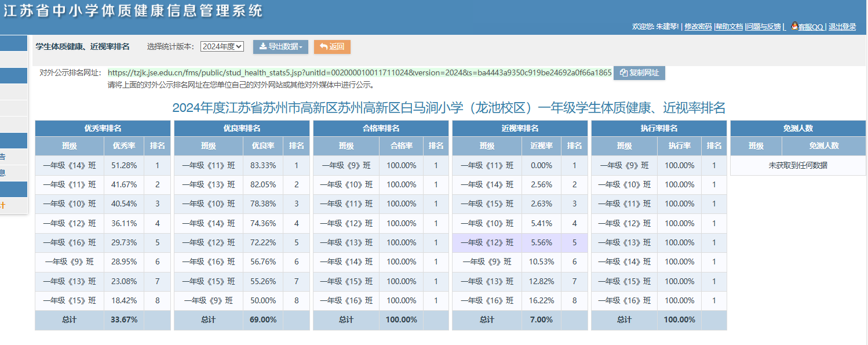The image size is (868, 345).
Task: Click the 优秀率 column header
Action: click(124, 146)
